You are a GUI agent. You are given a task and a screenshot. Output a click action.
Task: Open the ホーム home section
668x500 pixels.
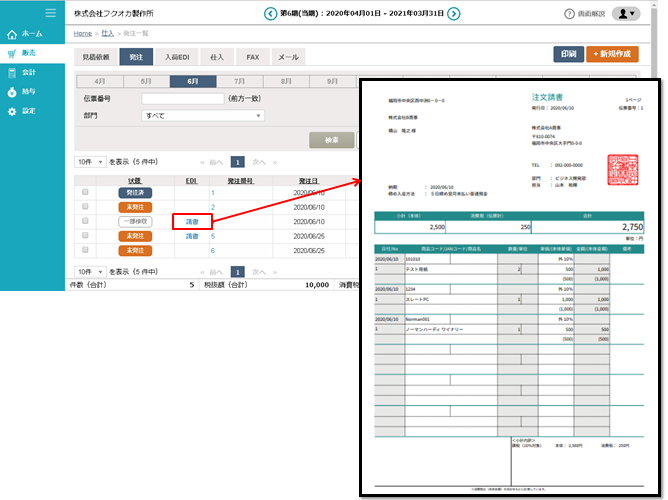click(x=30, y=34)
